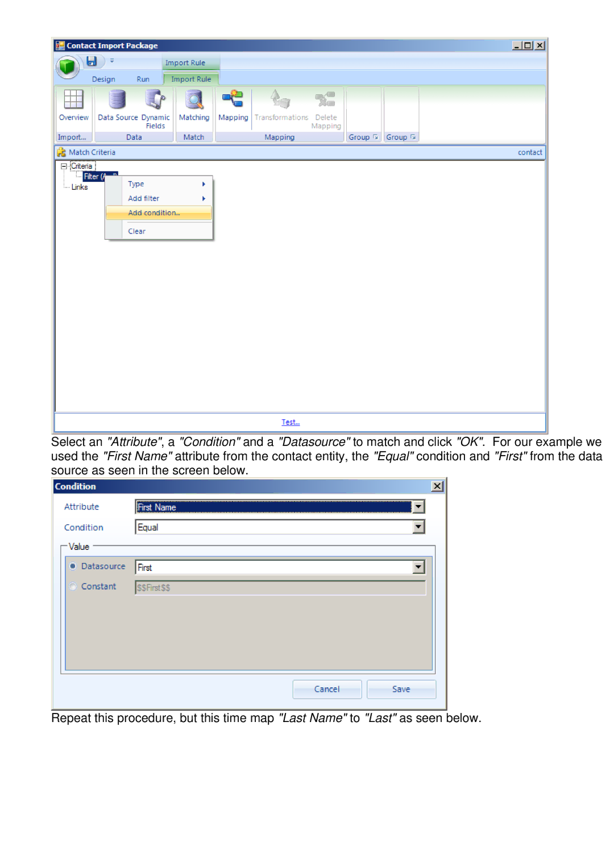Minimize the Contact Import Package window
The image size is (614, 868).
[517, 45]
